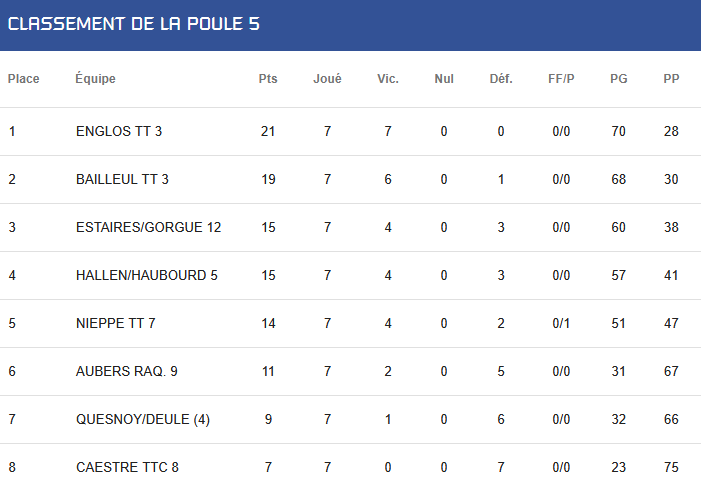The width and height of the screenshot is (701, 492).
Task: Select the ESTAIRES/GORGUE 12 team name
Action: point(148,227)
